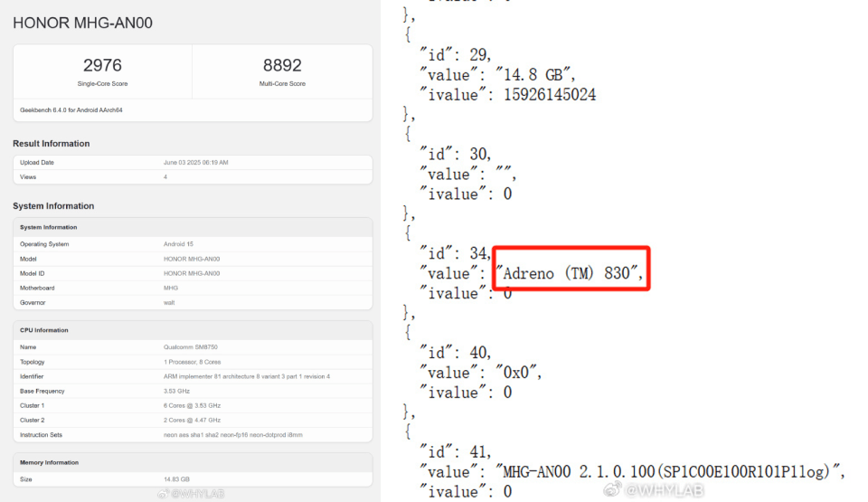Select the JSON value "14.8 GB"
The height and width of the screenshot is (502, 868).
(x=534, y=75)
